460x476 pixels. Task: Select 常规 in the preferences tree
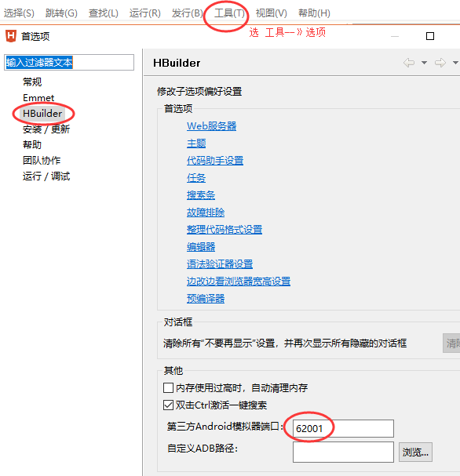pos(32,82)
